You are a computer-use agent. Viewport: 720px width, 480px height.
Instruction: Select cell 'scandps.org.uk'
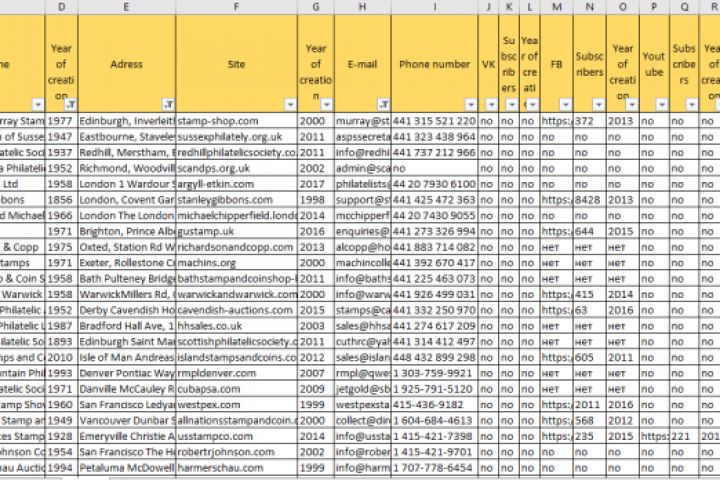tap(236, 169)
